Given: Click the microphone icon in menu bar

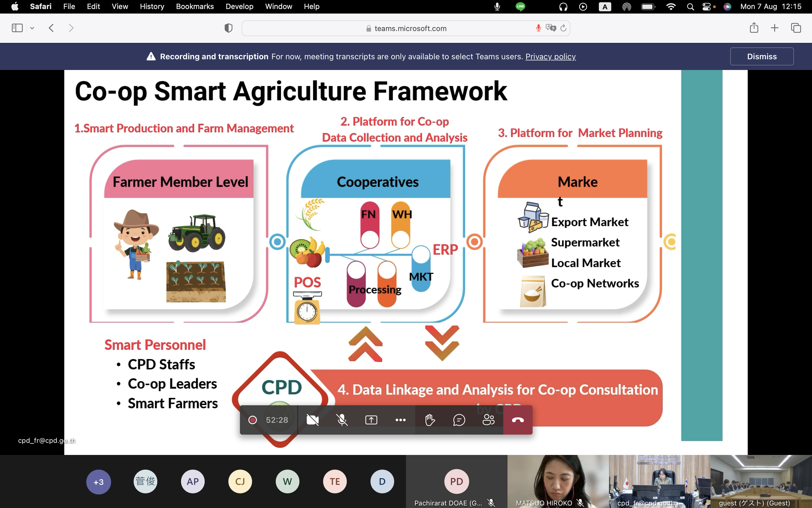Looking at the screenshot, I should point(497,6).
